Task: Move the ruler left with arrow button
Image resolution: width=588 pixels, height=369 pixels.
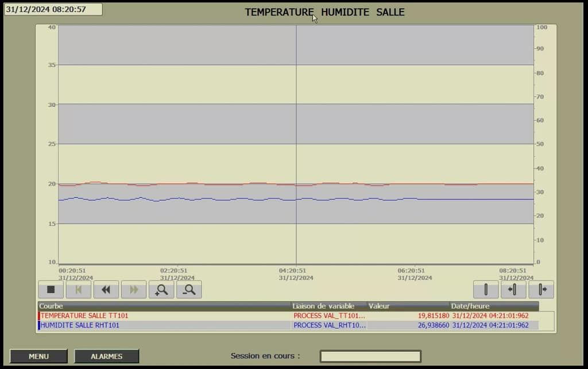Action: 513,290
